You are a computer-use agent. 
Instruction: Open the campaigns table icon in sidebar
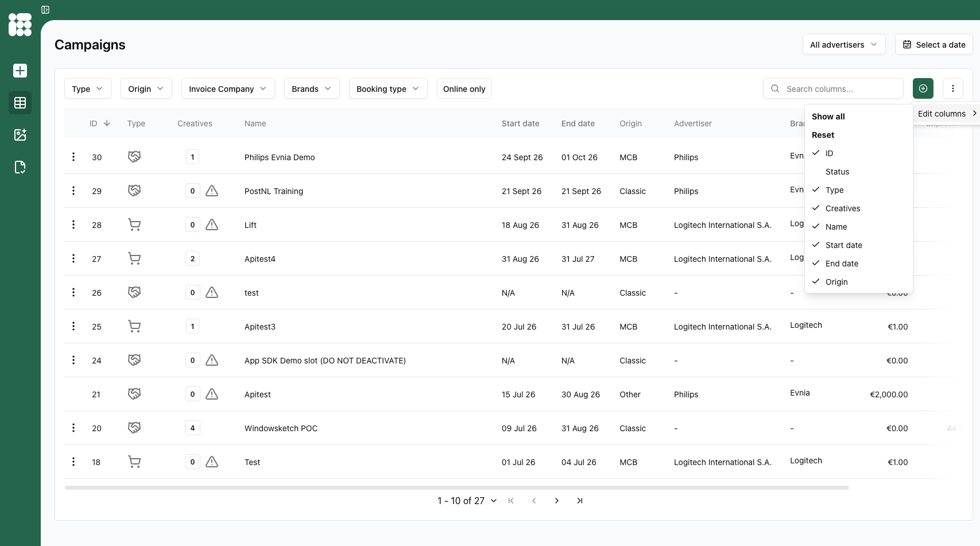pos(20,103)
